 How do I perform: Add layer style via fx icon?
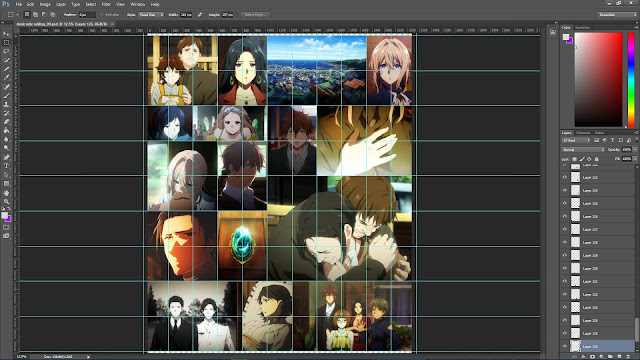[x=583, y=357]
